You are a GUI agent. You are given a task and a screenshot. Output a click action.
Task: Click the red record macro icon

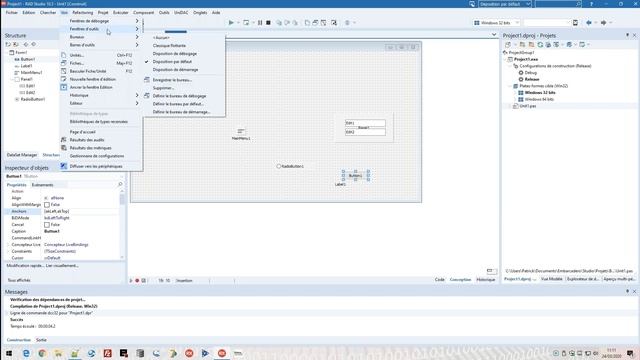[137, 280]
